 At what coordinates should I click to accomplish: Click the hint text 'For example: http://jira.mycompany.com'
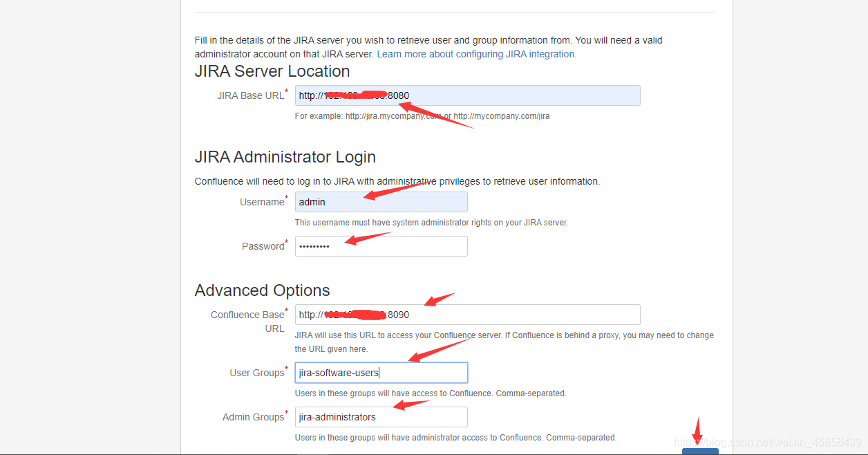click(x=422, y=116)
